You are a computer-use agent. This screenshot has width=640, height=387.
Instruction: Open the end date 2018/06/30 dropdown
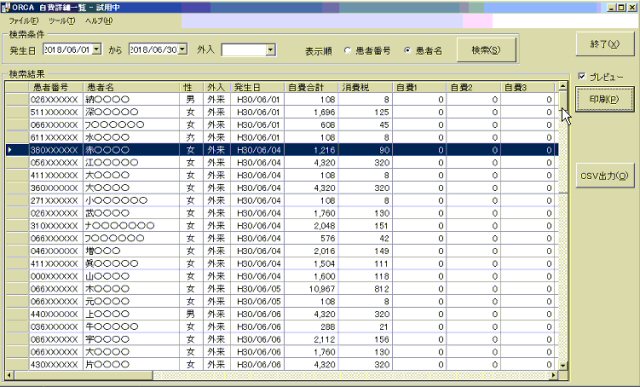pyautogui.click(x=183, y=49)
